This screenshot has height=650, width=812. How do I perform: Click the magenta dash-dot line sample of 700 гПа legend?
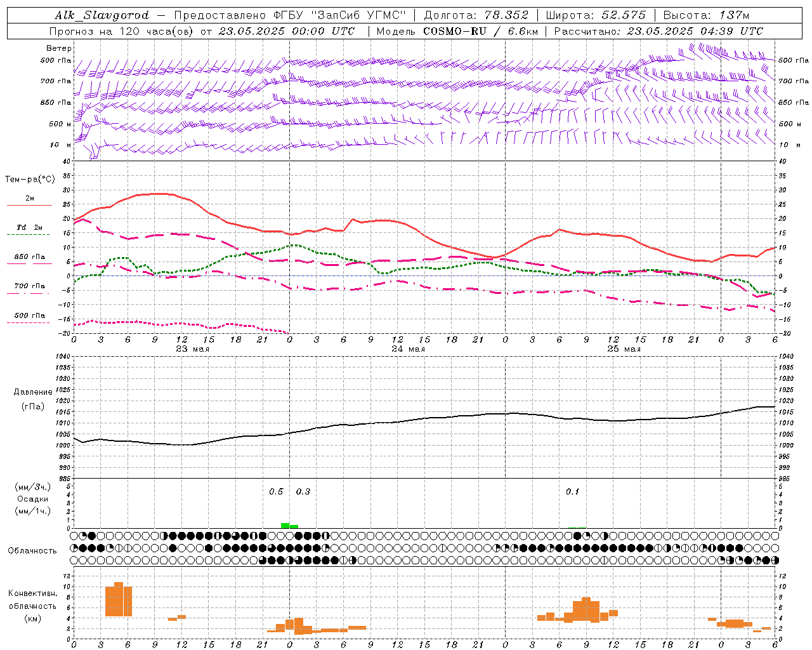tap(29, 293)
